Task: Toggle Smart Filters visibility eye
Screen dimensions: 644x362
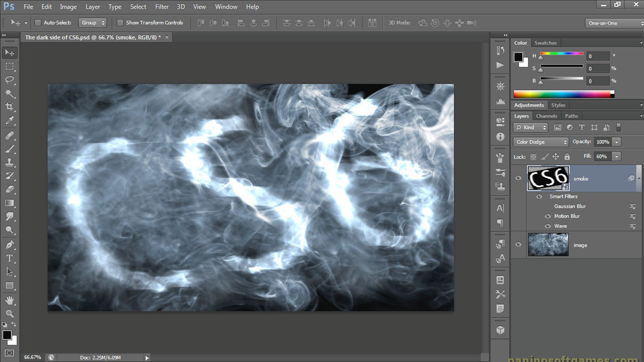Action: pos(539,196)
